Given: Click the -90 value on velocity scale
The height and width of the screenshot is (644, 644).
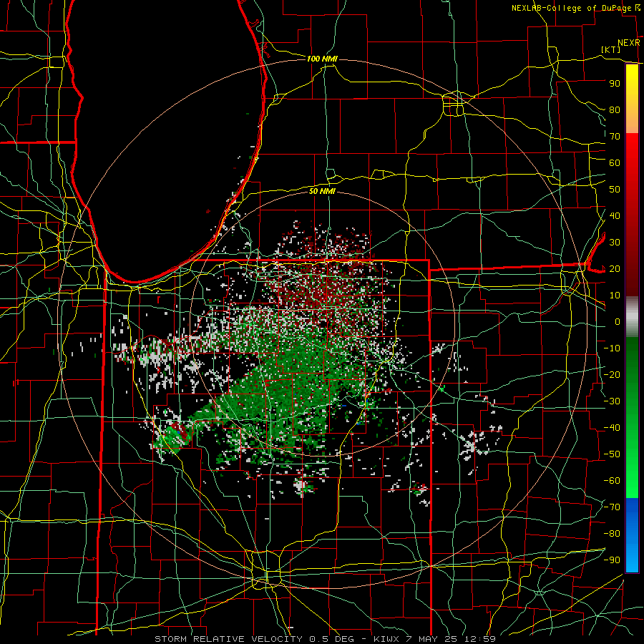Looking at the screenshot, I should [x=612, y=560].
